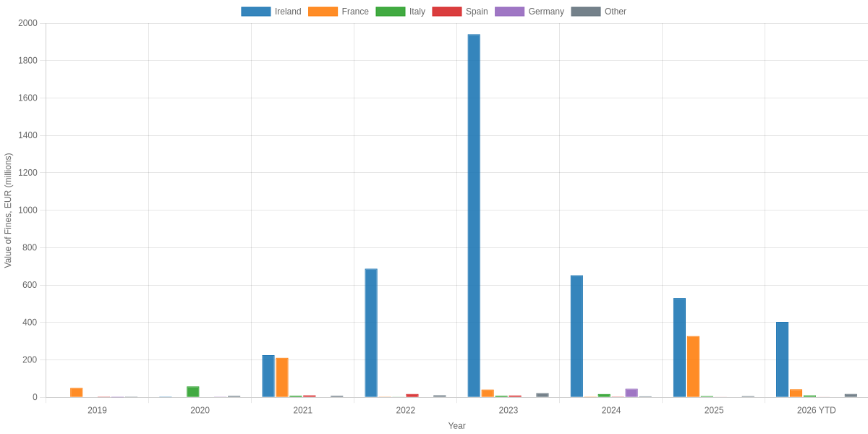868x434 pixels.
Task: Hide the Spain series via legend label
Action: pyautogui.click(x=477, y=12)
